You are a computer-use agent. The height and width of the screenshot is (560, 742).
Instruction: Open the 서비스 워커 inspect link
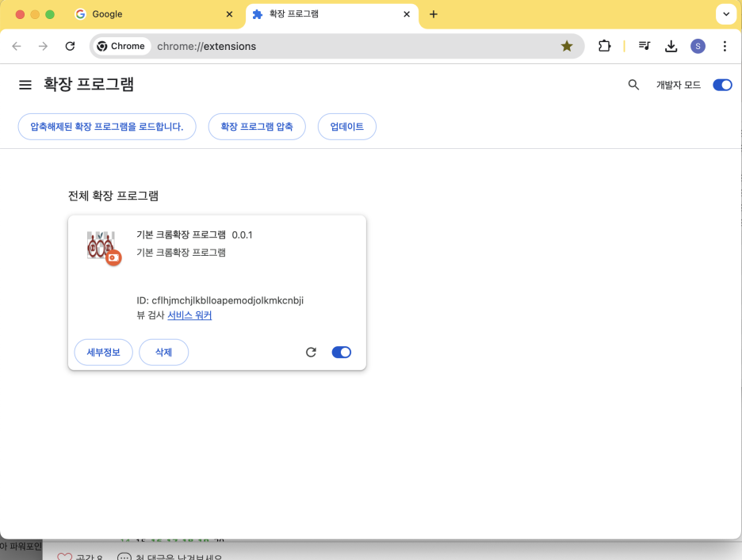point(189,315)
